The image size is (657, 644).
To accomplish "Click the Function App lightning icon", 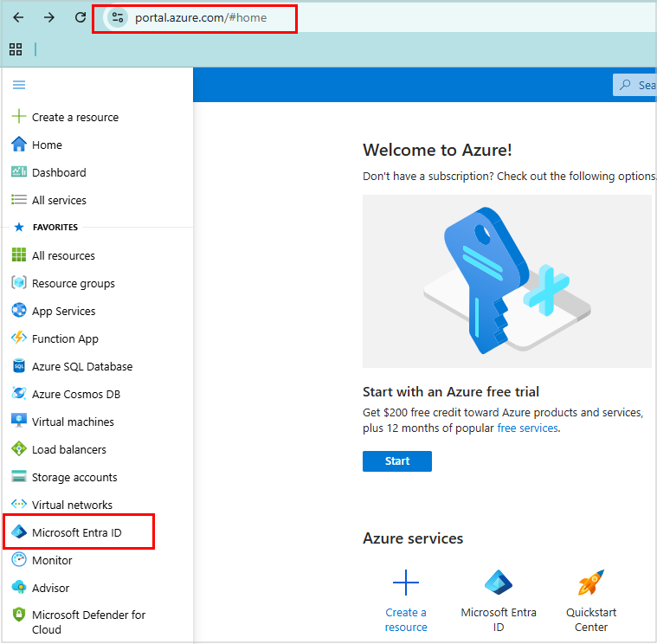I will pos(19,338).
